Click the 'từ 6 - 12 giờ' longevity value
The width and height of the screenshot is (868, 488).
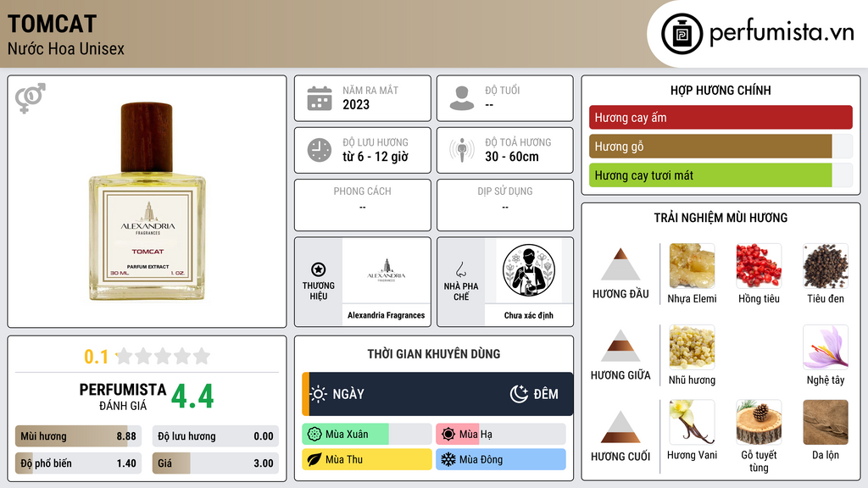pos(376,157)
